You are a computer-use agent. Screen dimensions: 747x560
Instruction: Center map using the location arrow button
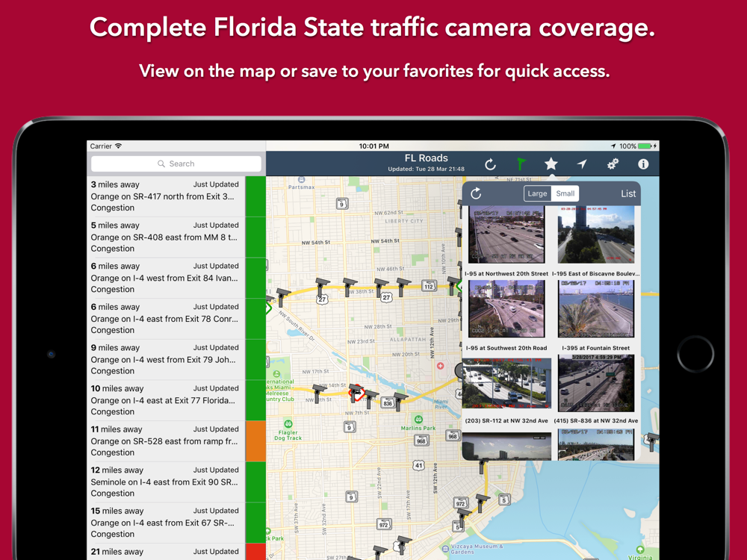click(x=582, y=164)
